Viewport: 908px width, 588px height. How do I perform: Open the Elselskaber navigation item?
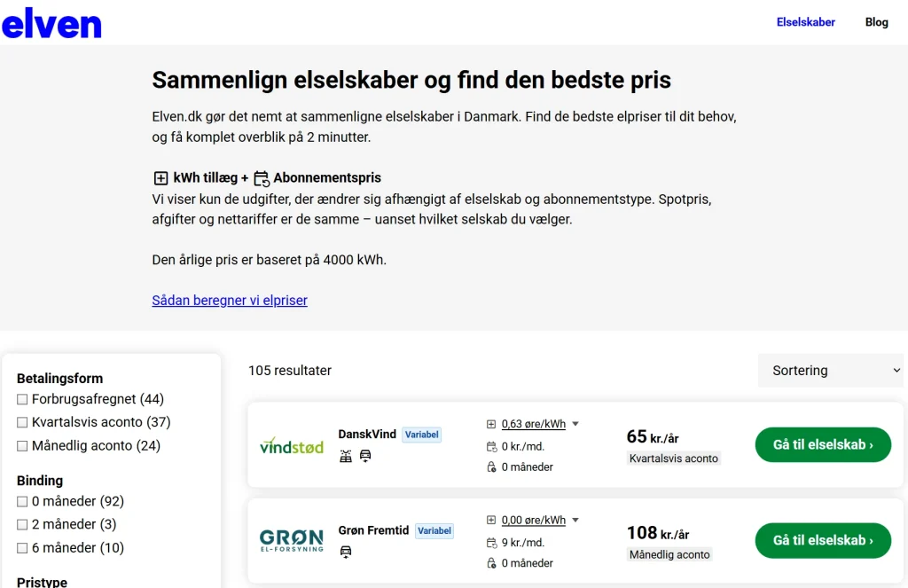[805, 22]
